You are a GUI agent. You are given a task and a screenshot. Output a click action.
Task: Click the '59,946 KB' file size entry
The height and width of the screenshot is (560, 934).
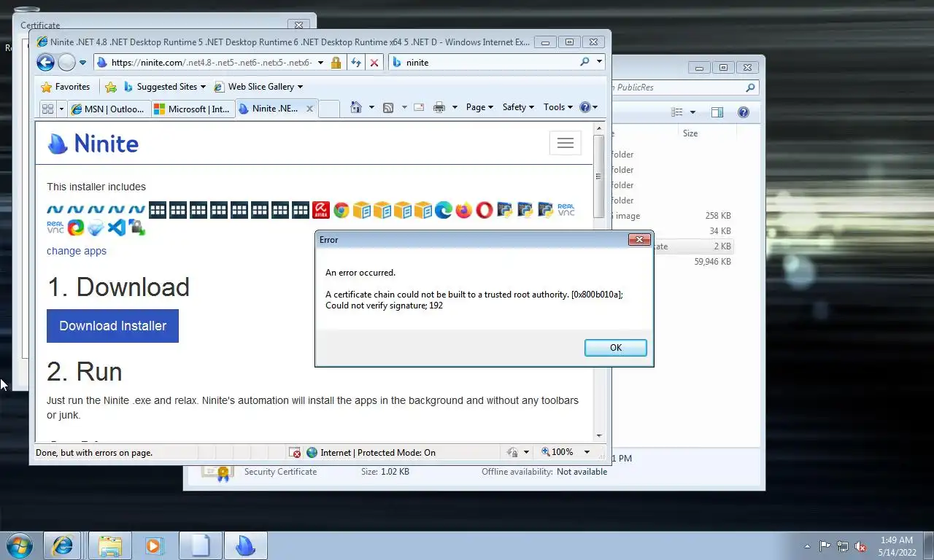tap(712, 262)
